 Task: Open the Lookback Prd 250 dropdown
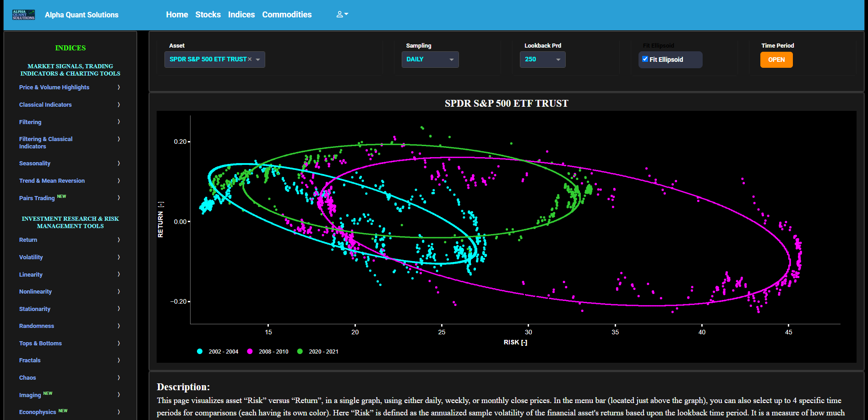pyautogui.click(x=542, y=60)
